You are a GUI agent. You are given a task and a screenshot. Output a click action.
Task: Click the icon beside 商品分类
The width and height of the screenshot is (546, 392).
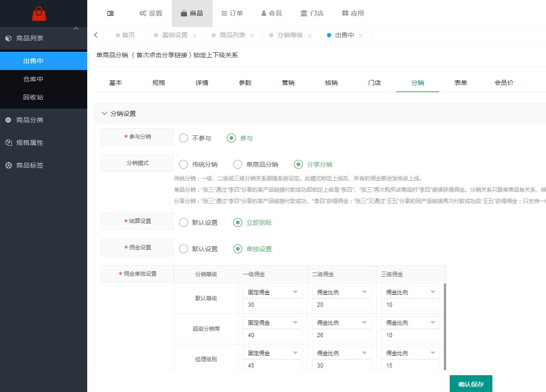click(x=8, y=120)
